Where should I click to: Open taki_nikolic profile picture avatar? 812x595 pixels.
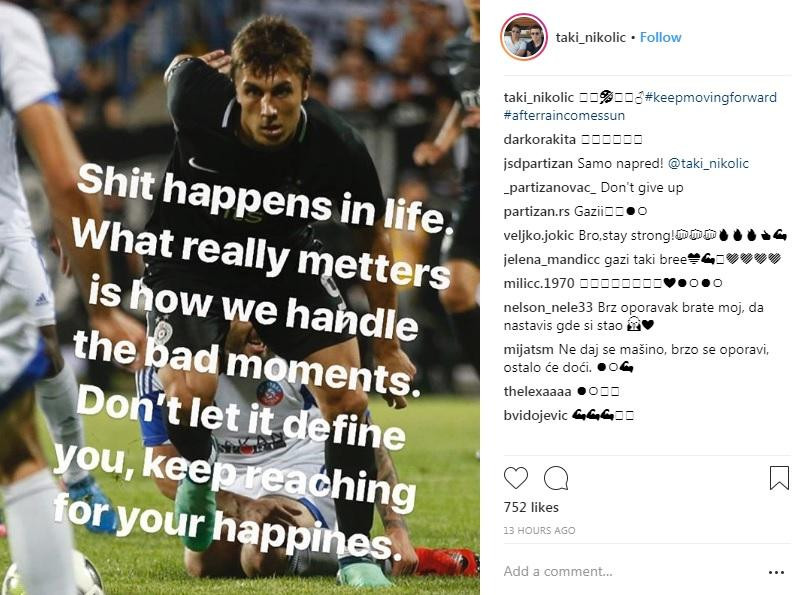click(524, 37)
